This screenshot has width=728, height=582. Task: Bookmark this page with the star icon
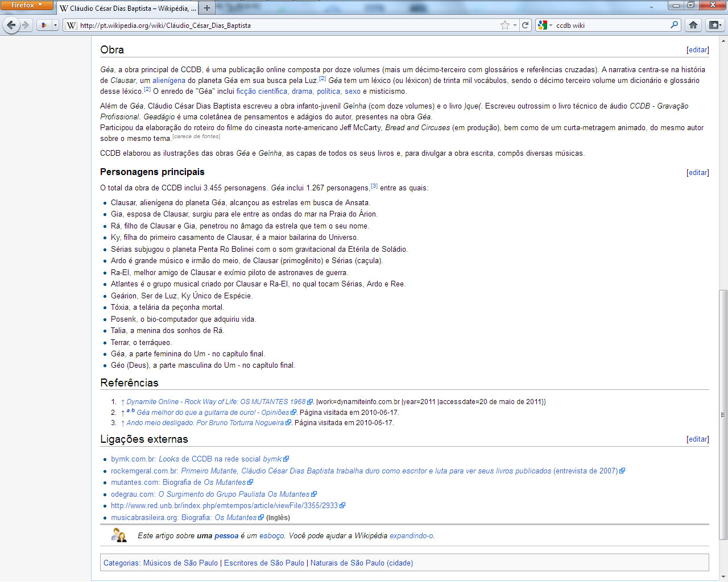[x=504, y=25]
